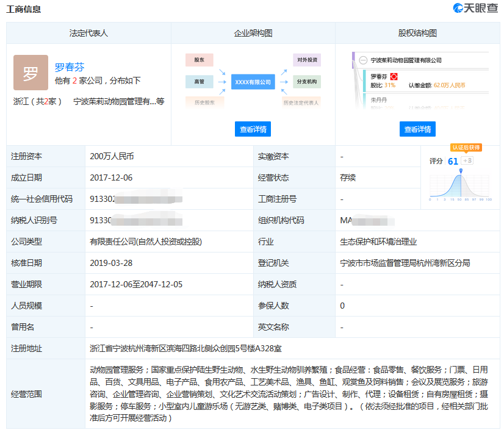The width and height of the screenshot is (504, 430).
Task: Click the 分支机构 box in the diagram
Action: pos(307,81)
